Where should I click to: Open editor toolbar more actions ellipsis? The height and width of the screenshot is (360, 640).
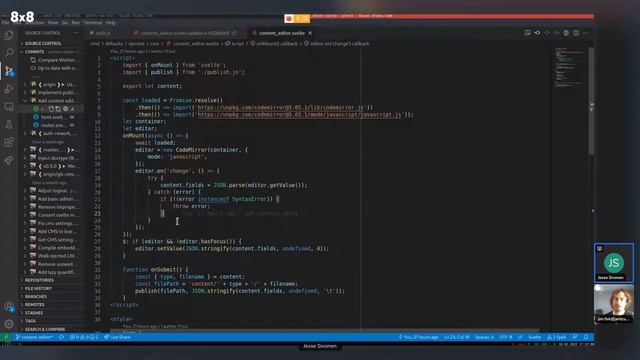tap(586, 33)
